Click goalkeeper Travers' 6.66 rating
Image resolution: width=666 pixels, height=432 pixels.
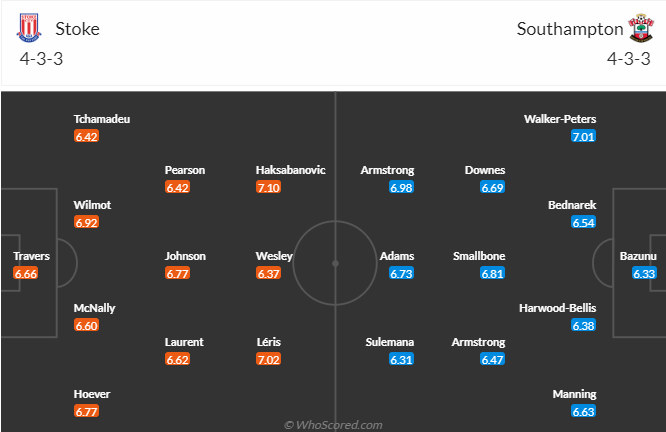pos(27,273)
